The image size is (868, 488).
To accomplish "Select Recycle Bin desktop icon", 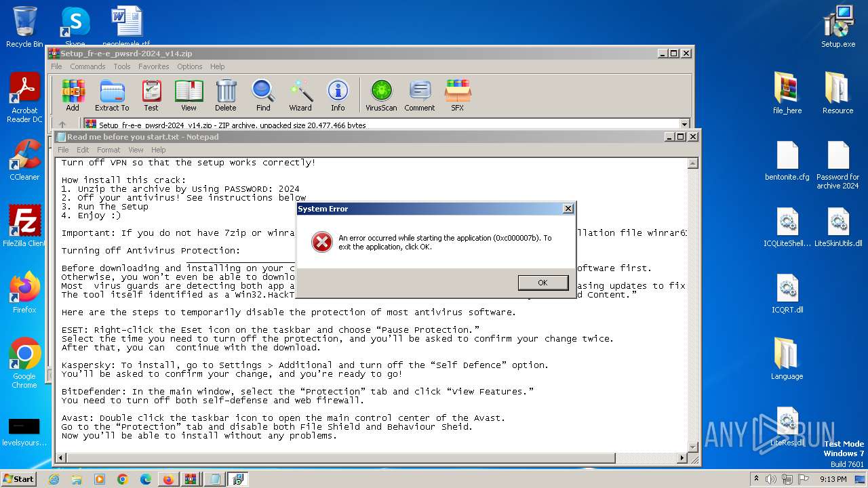I will coord(24,27).
